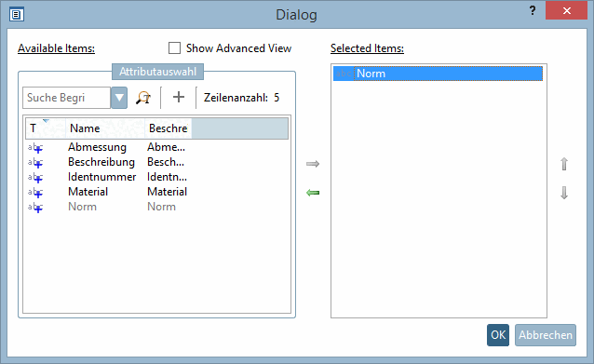
Task: Click the dialog icon in title bar
Action: coord(17,15)
